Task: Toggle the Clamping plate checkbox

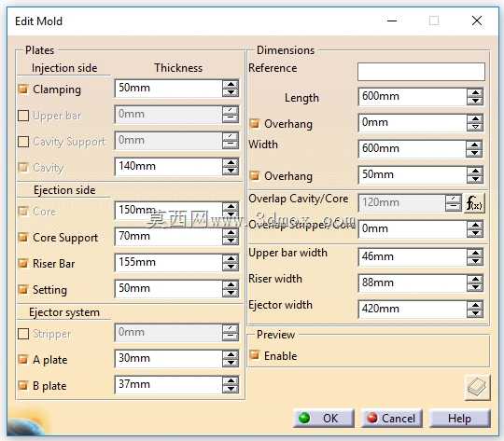Action: (x=23, y=89)
